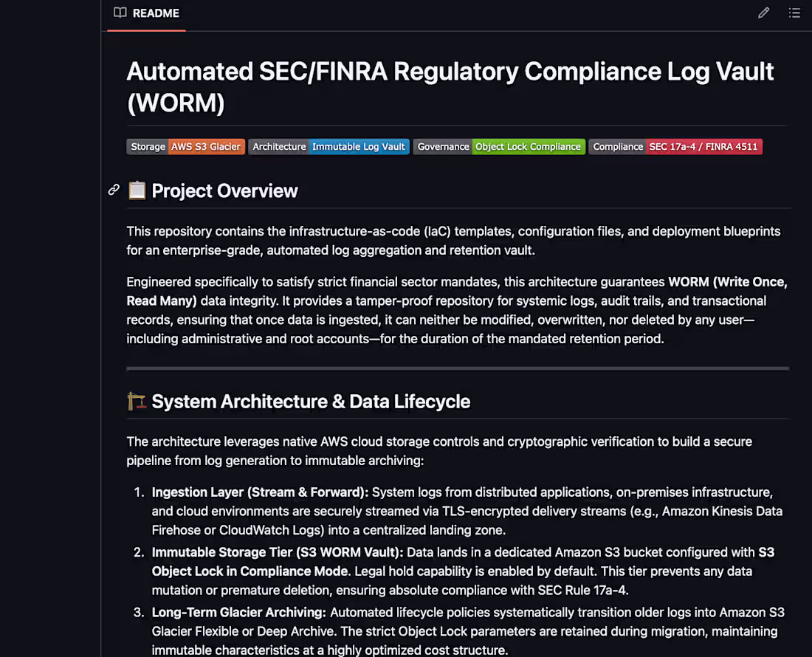This screenshot has height=657, width=812.
Task: Click the crane emoji beside System Architecture
Action: (x=137, y=402)
